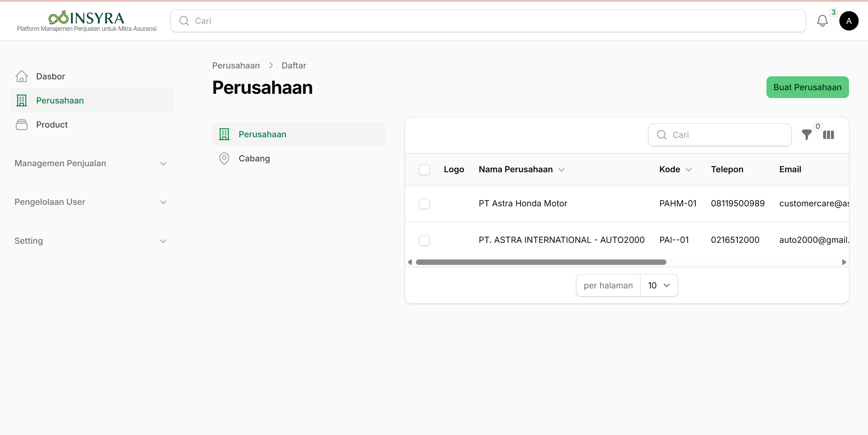Expand Pengelolaan User section
868x435 pixels.
point(92,202)
